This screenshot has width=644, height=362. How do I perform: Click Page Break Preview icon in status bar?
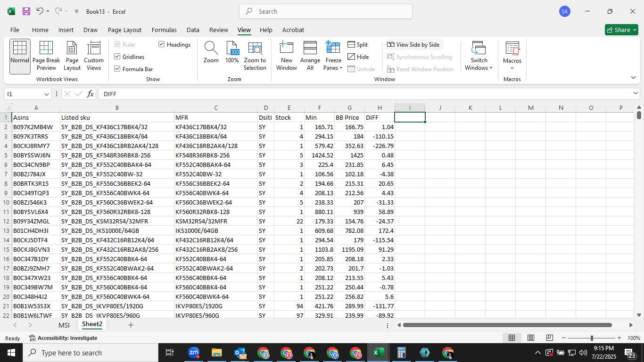point(549,338)
